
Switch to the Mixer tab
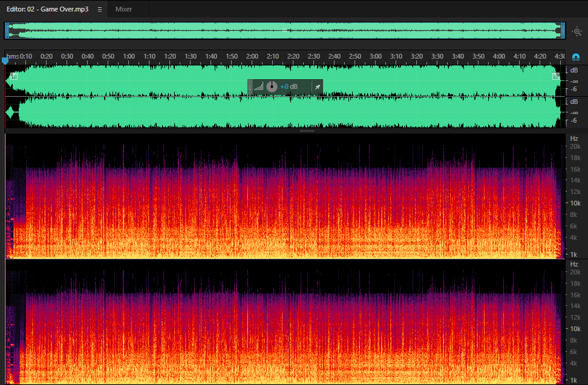tap(123, 9)
